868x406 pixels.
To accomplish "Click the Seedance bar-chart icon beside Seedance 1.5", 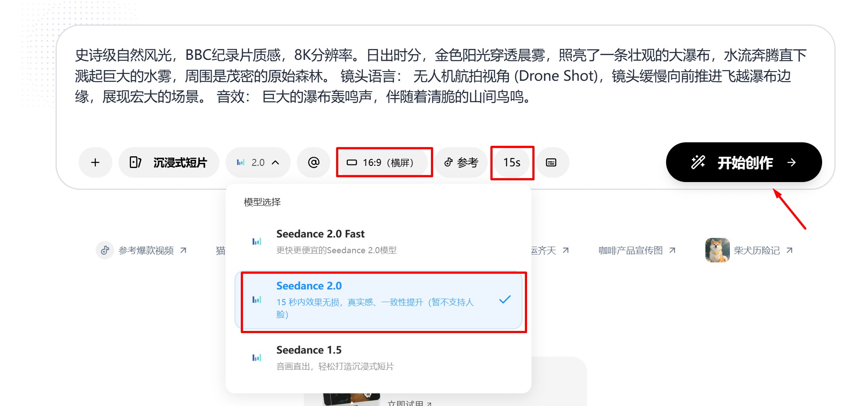I will 257,357.
